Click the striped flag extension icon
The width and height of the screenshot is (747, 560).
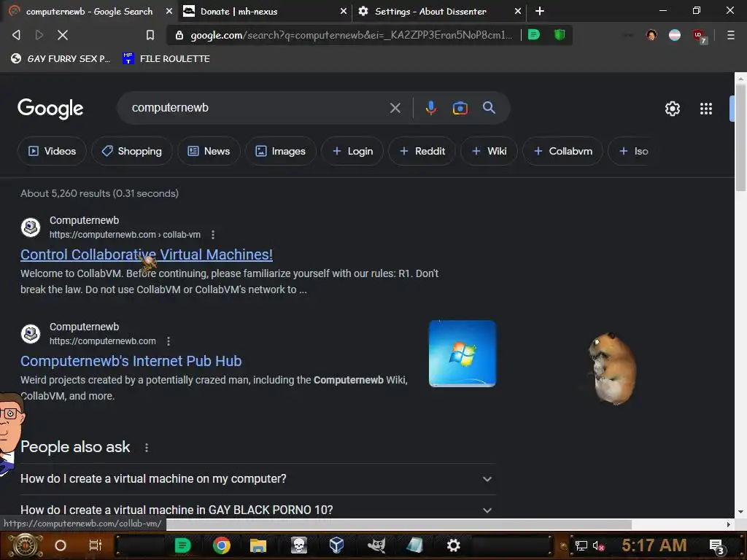pyautogui.click(x=675, y=35)
